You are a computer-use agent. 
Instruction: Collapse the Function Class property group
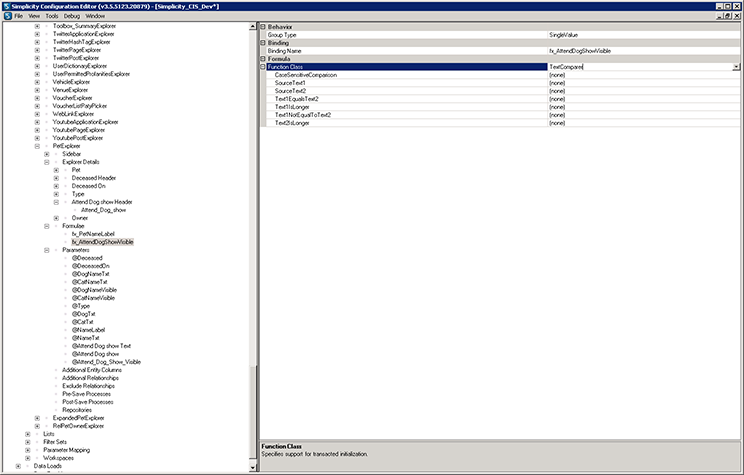pos(263,67)
